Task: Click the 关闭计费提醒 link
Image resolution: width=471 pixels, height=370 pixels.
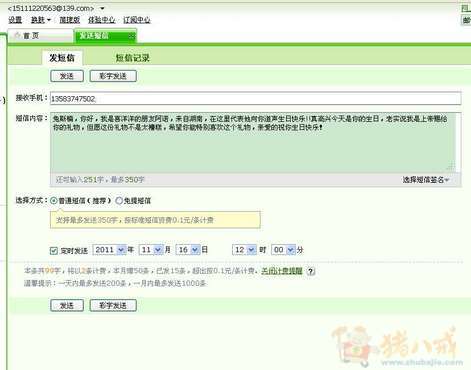Action: 282,271
